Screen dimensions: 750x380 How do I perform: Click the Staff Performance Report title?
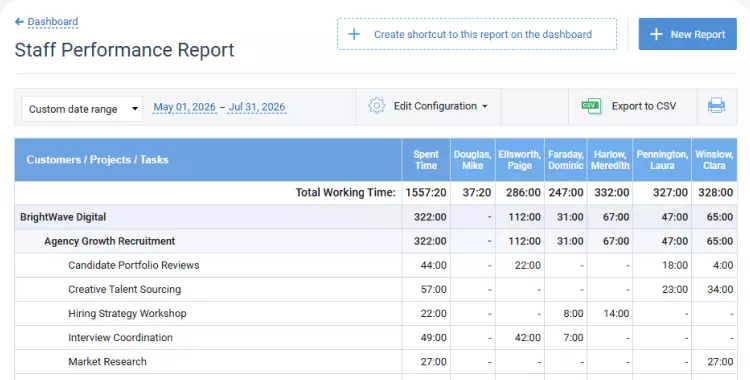click(x=124, y=50)
